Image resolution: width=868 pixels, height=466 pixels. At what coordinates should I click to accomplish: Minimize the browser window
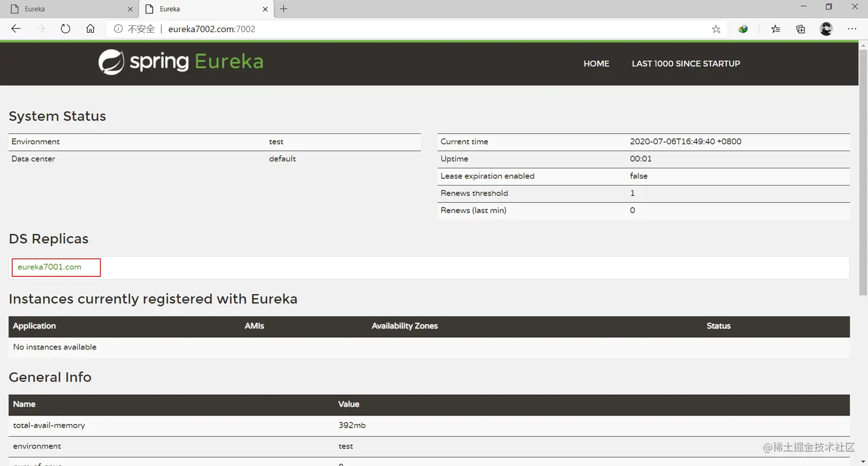(803, 7)
